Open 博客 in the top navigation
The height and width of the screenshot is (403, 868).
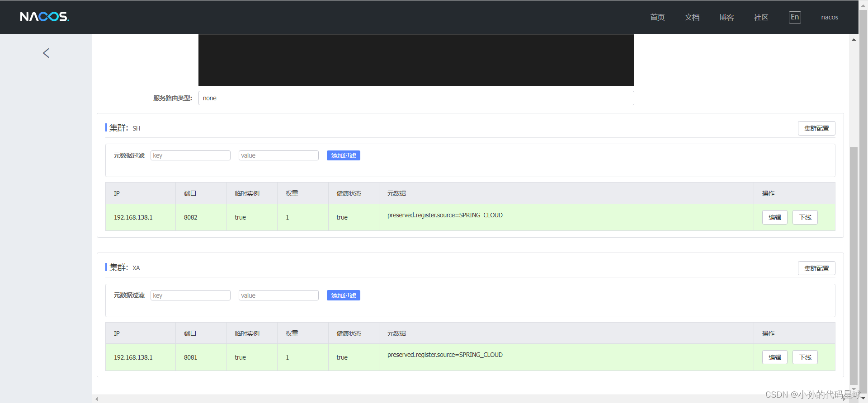pos(726,17)
